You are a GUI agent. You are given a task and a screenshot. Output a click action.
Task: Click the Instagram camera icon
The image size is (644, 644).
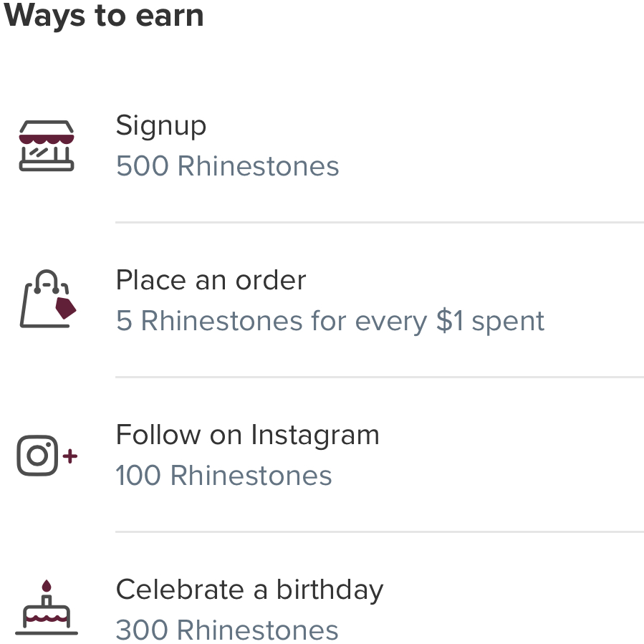(37, 456)
